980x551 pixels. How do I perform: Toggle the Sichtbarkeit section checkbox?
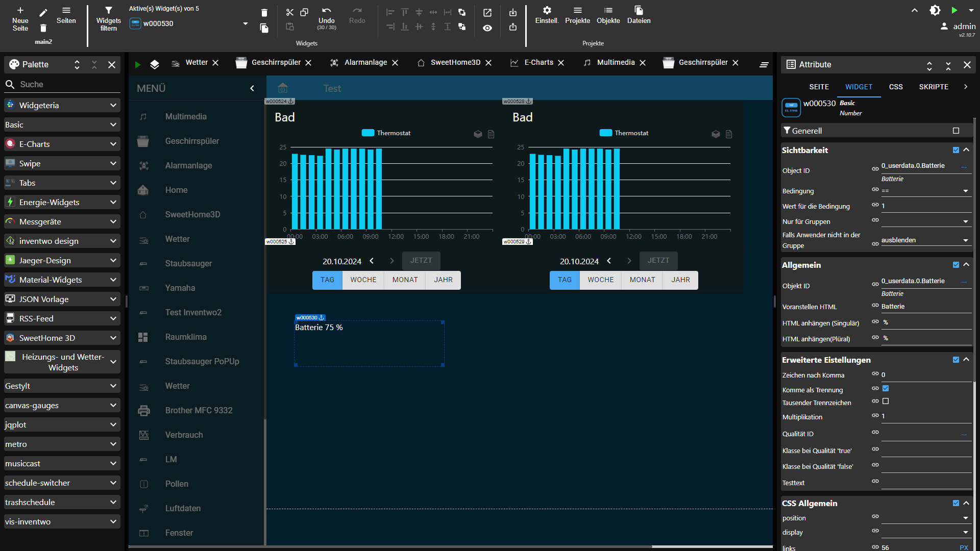point(955,150)
